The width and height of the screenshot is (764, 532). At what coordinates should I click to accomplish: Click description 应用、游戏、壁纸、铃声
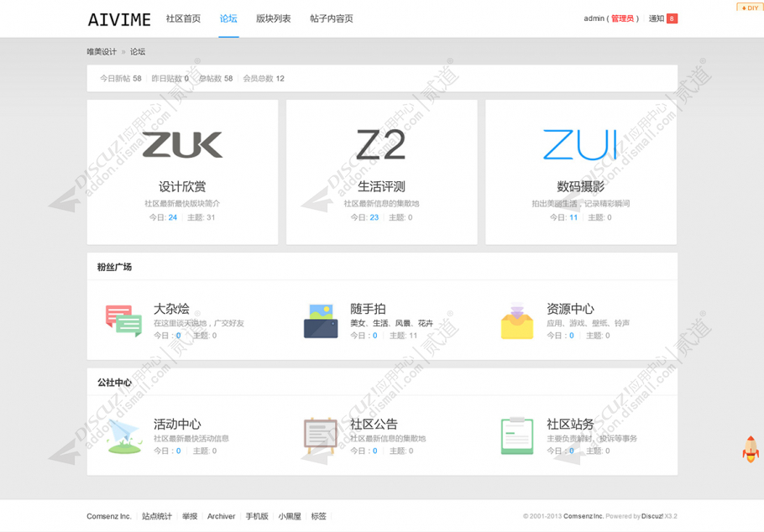tap(588, 323)
